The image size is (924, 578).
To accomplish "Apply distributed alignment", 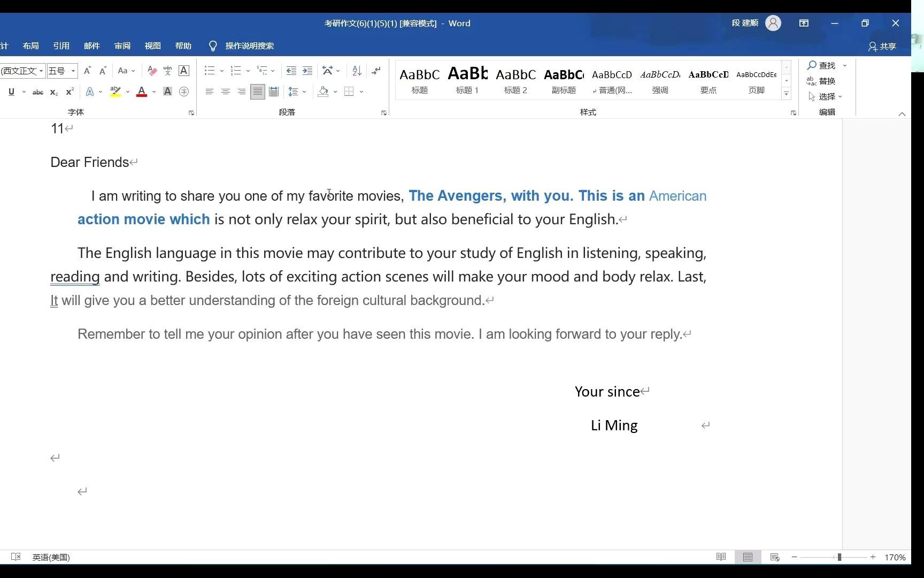I will [274, 92].
